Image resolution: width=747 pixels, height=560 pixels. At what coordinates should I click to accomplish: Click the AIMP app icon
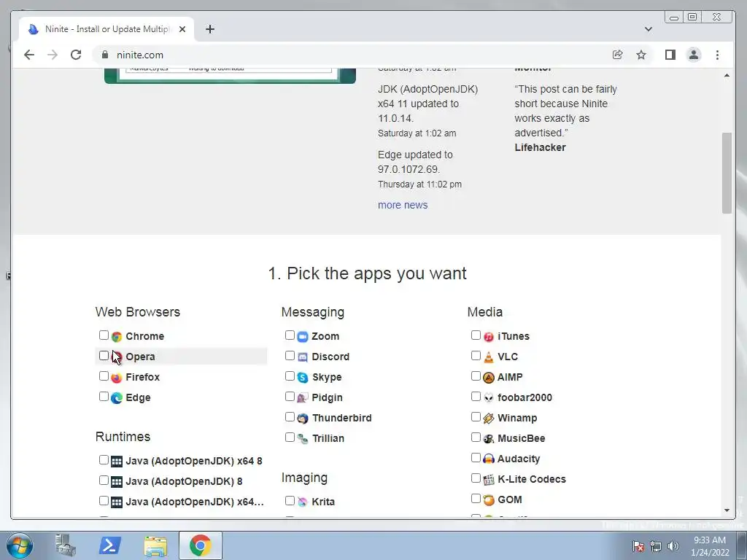point(489,378)
